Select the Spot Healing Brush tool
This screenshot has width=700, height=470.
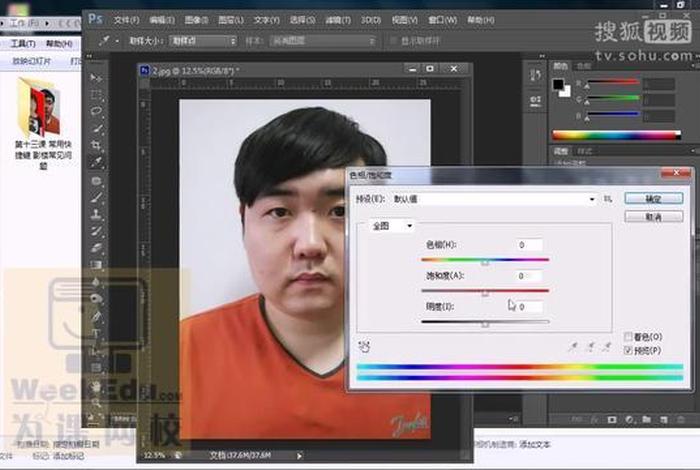coord(96,181)
